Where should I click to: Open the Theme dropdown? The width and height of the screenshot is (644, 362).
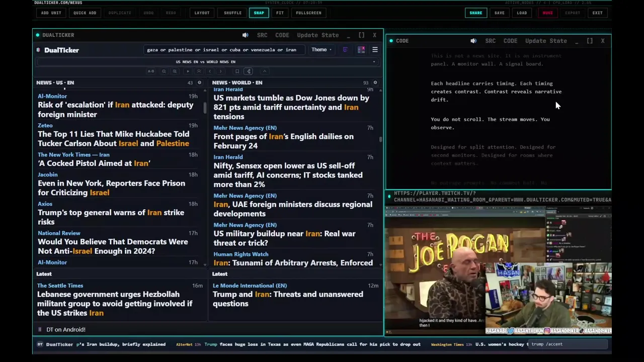click(321, 50)
